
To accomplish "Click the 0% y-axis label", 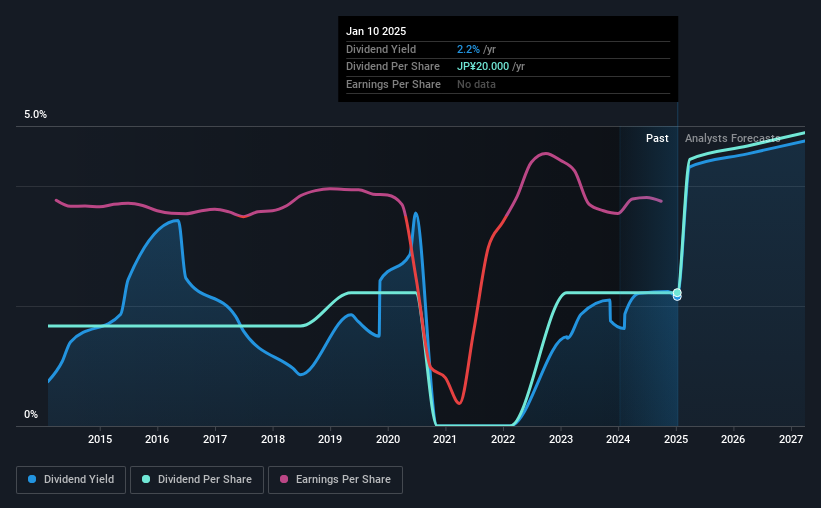I will click(x=31, y=414).
